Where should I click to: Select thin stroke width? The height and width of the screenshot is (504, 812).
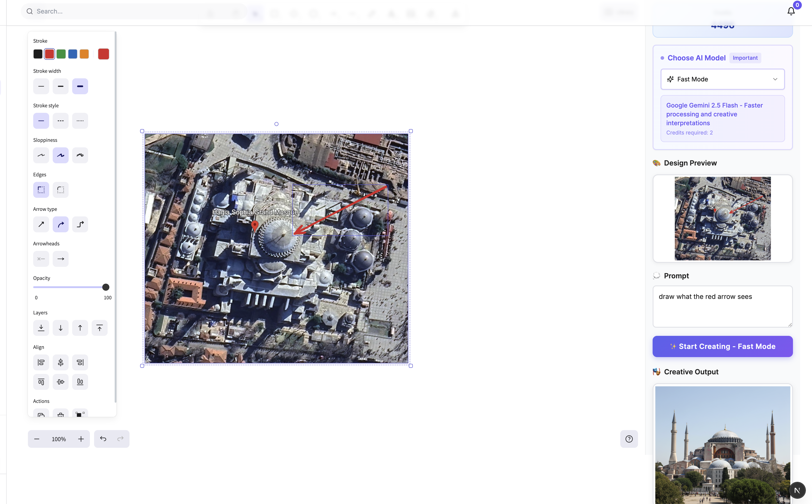pyautogui.click(x=41, y=86)
